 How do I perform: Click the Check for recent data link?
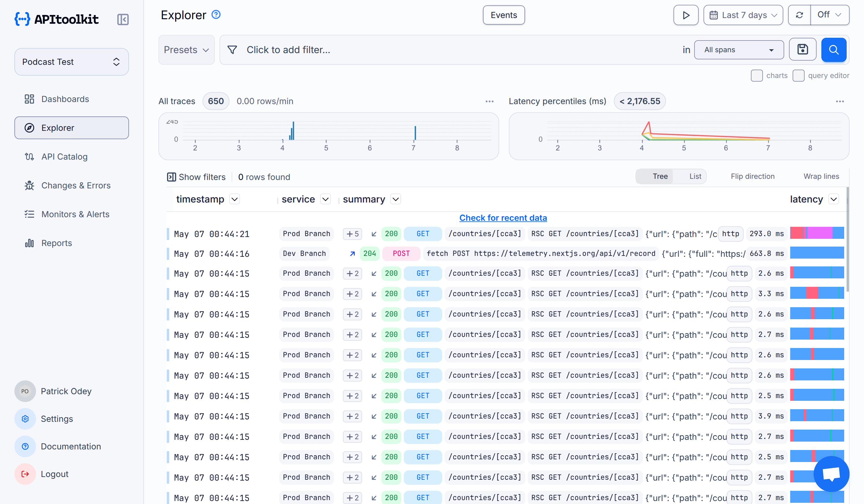503,218
